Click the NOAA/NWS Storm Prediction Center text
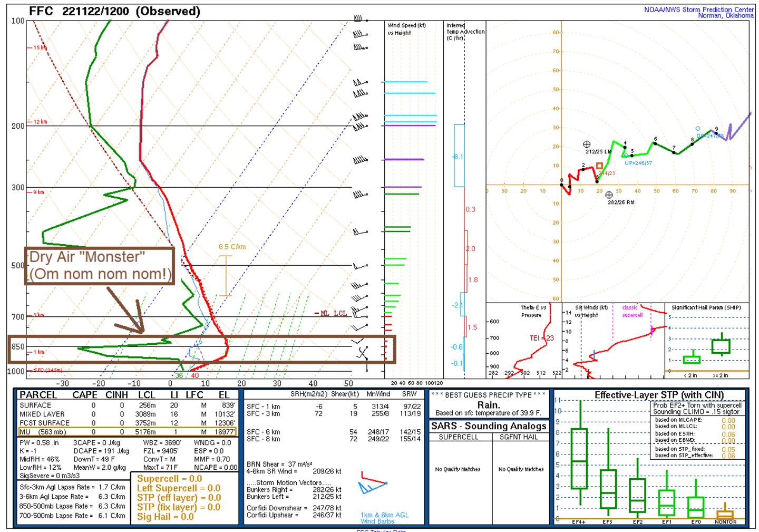The width and height of the screenshot is (759, 532). point(698,9)
